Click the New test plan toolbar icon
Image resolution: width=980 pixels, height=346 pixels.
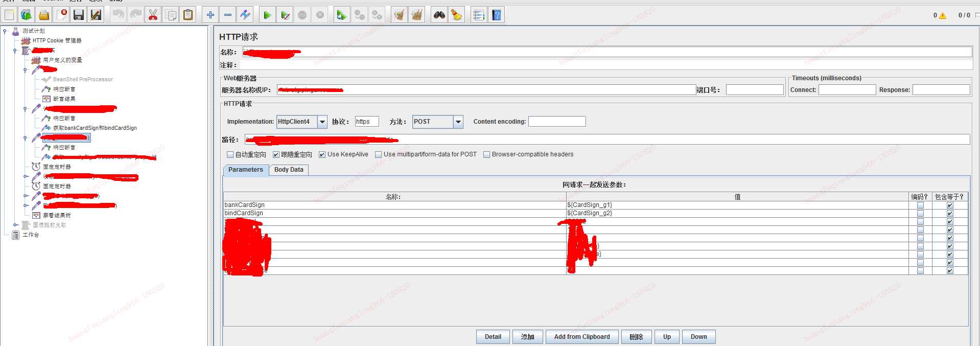(9, 15)
